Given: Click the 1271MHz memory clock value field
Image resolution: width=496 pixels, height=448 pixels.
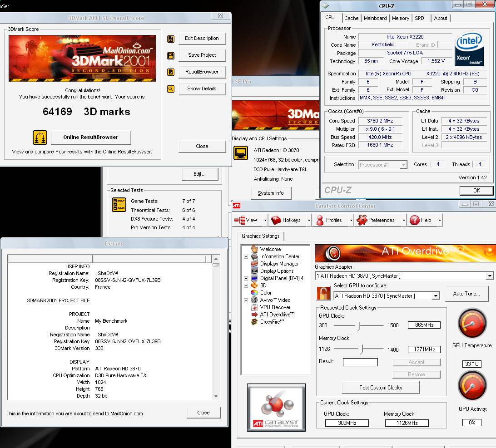Looking at the screenshot, I should point(424,350).
